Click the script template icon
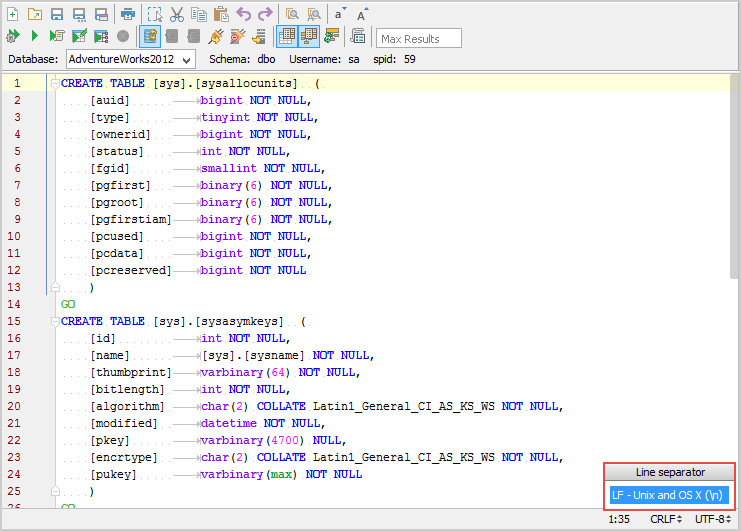Viewport: 741px width, 531px height. pos(358,36)
